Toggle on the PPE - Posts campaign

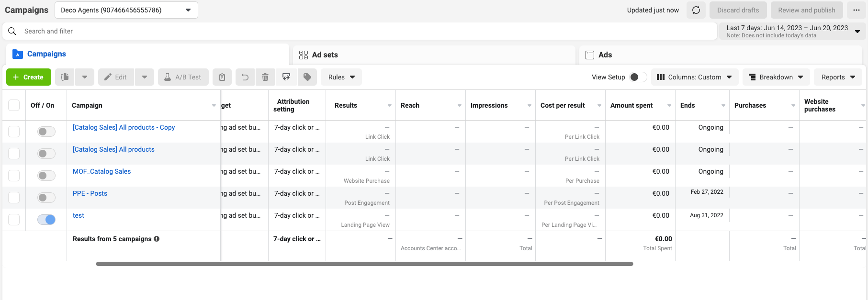point(46,198)
